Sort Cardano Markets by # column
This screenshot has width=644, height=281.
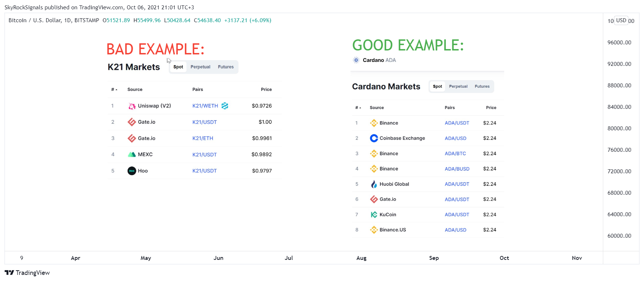[358, 108]
